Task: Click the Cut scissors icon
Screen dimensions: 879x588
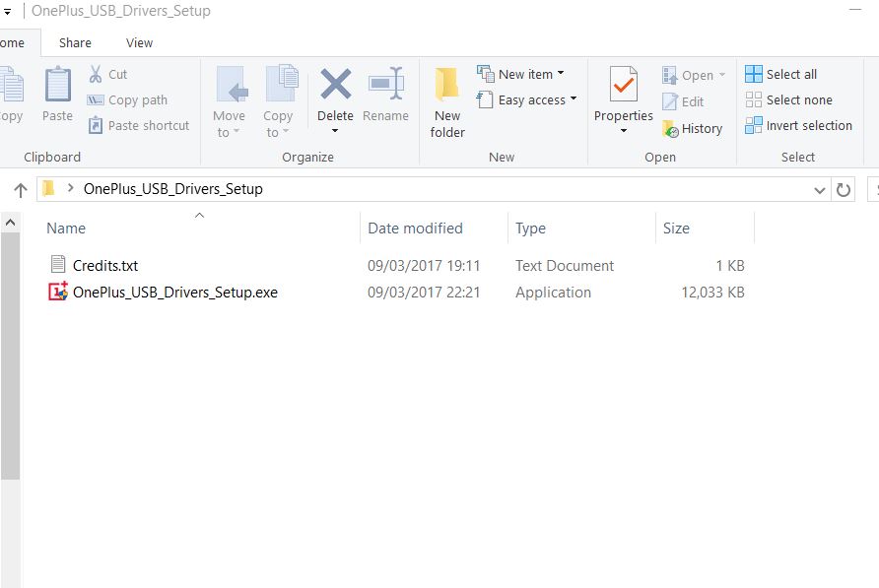Action: 96,74
